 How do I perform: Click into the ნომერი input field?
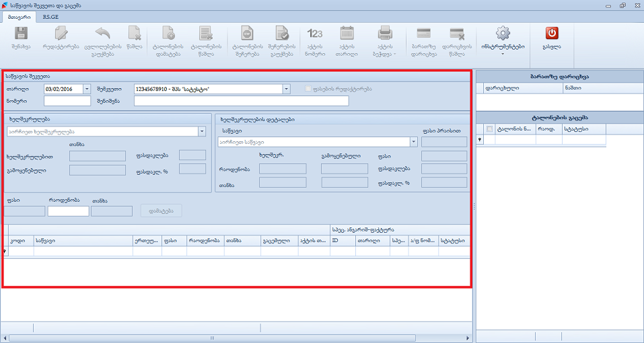pyautogui.click(x=67, y=101)
